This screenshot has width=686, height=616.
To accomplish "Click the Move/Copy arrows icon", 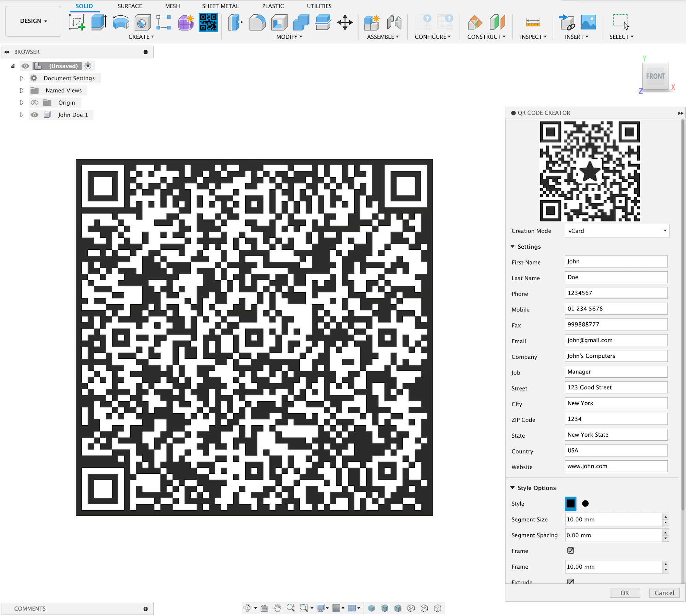I will click(345, 22).
